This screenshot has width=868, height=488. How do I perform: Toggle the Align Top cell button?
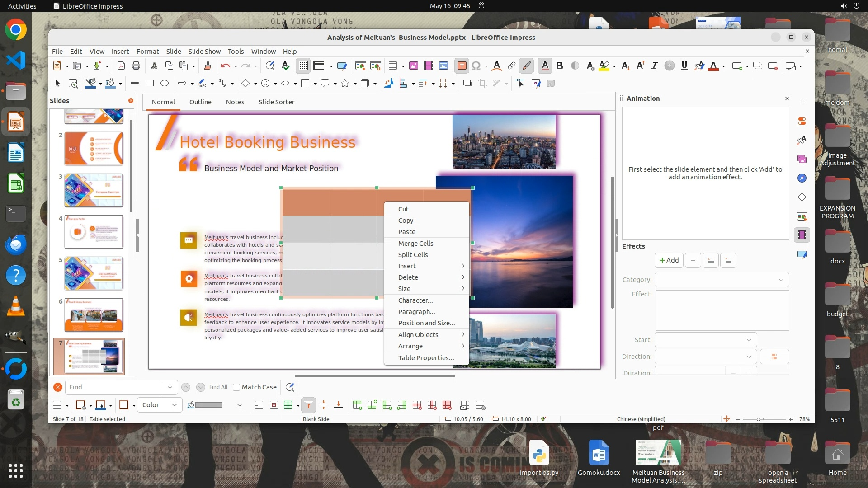tap(309, 405)
